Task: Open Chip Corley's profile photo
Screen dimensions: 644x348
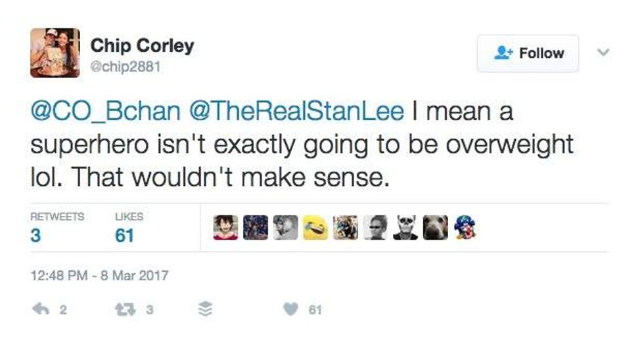Action: pyautogui.click(x=55, y=53)
